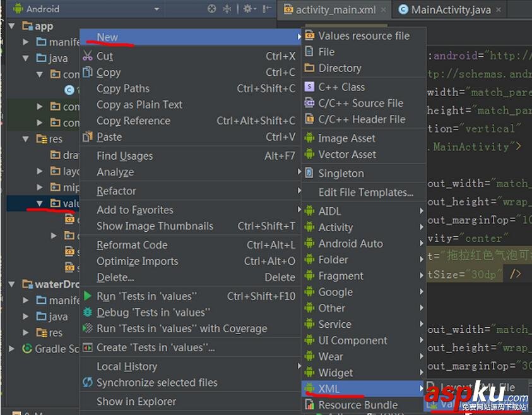The height and width of the screenshot is (415, 532).
Task: Collapse the app module node
Action: pos(12,26)
